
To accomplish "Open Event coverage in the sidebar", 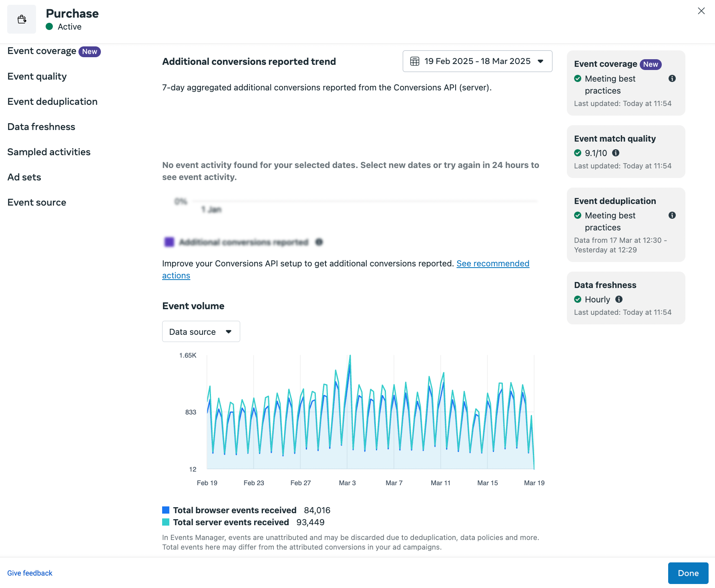I will (42, 51).
